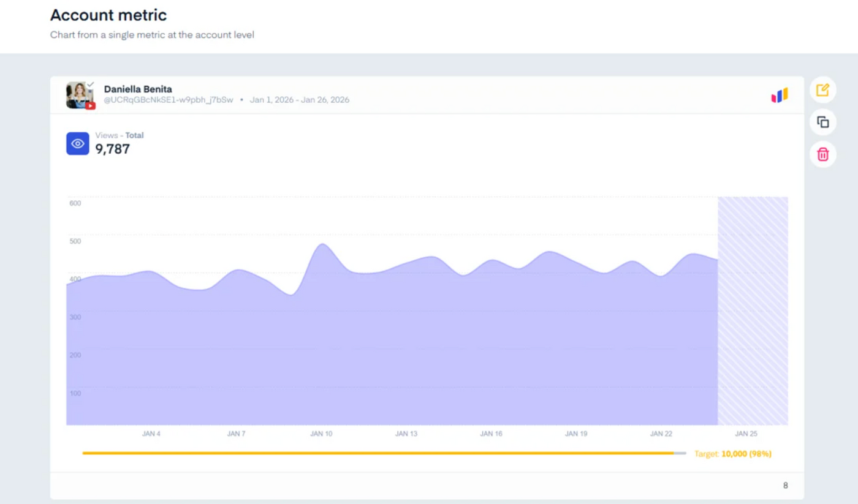Click the date range Jan 1, 2026 - Jan 26, 2026
This screenshot has height=504, width=858.
click(x=300, y=100)
